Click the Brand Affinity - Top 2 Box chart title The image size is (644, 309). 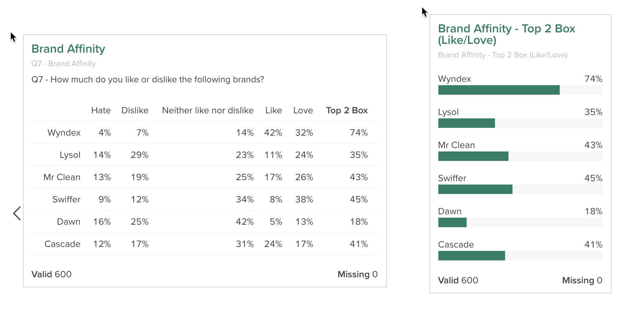[x=506, y=34]
